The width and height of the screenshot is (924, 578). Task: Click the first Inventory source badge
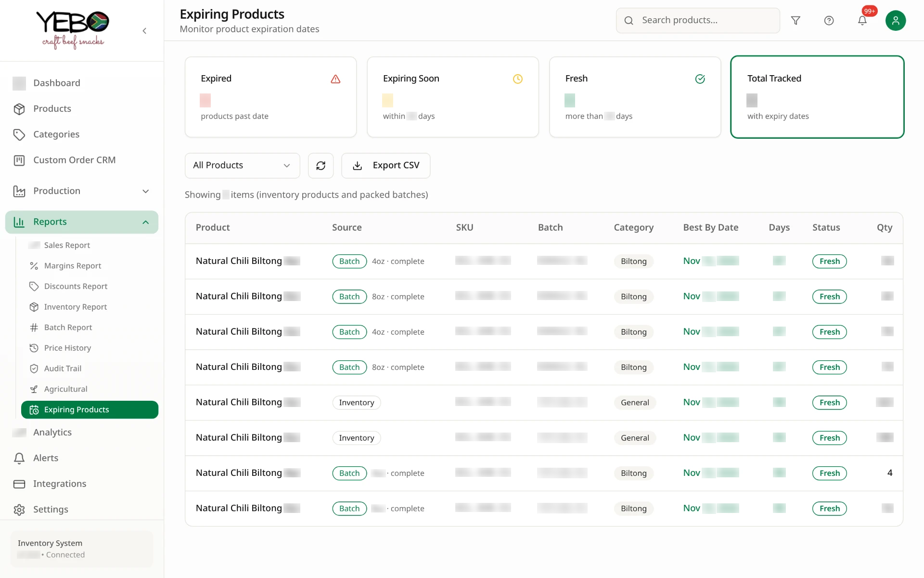tap(356, 403)
